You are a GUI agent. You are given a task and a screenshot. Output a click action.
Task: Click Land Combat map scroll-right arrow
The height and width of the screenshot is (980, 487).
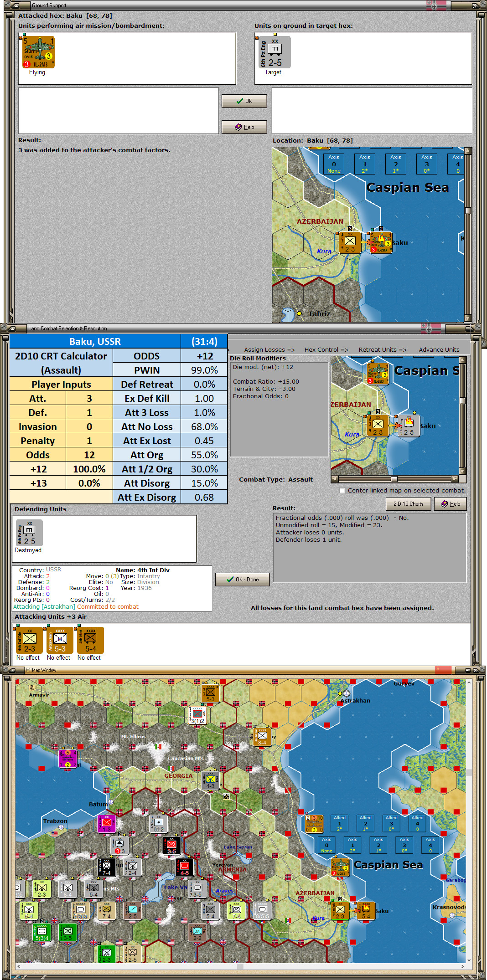455,479
